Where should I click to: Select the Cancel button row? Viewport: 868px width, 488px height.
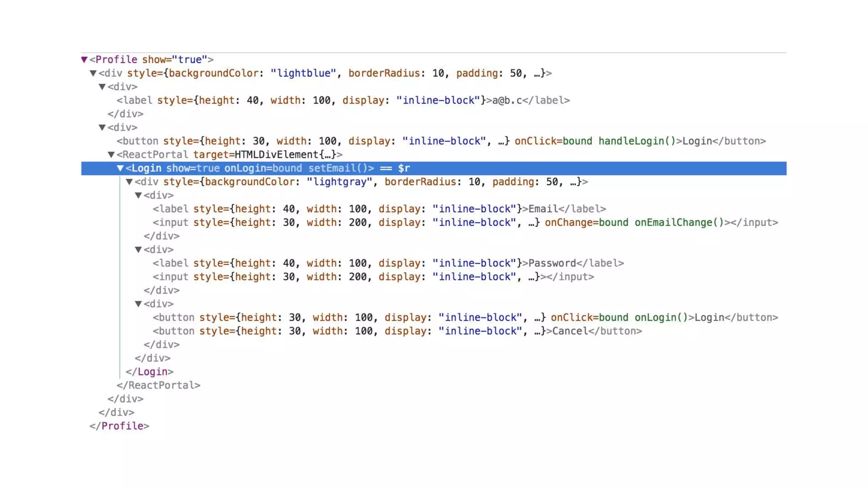397,331
